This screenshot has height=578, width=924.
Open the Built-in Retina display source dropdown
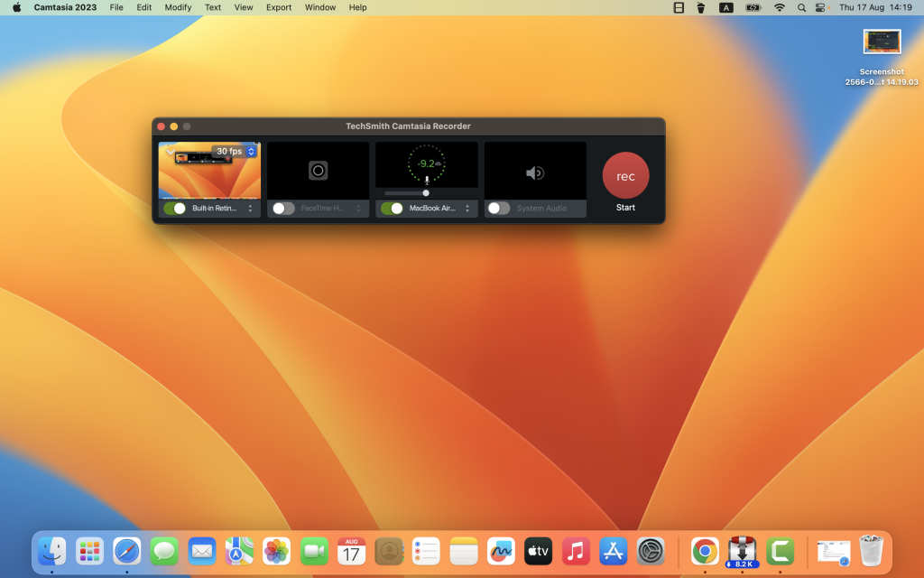point(251,209)
